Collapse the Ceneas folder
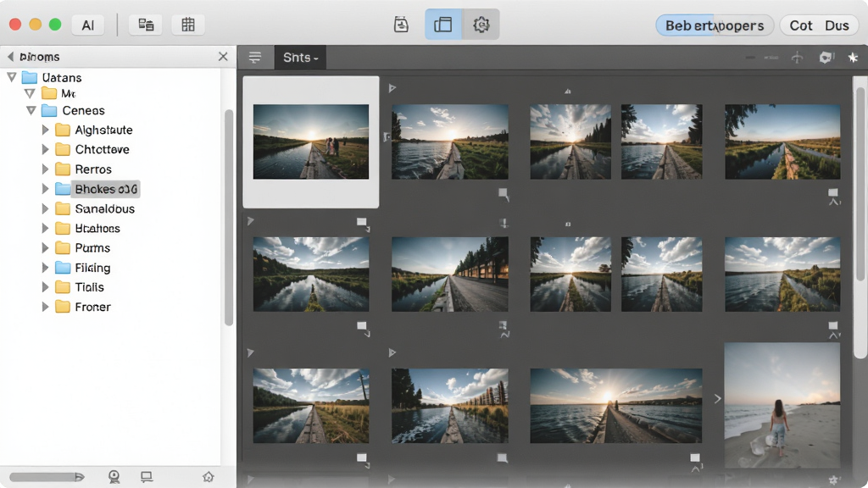 click(31, 111)
